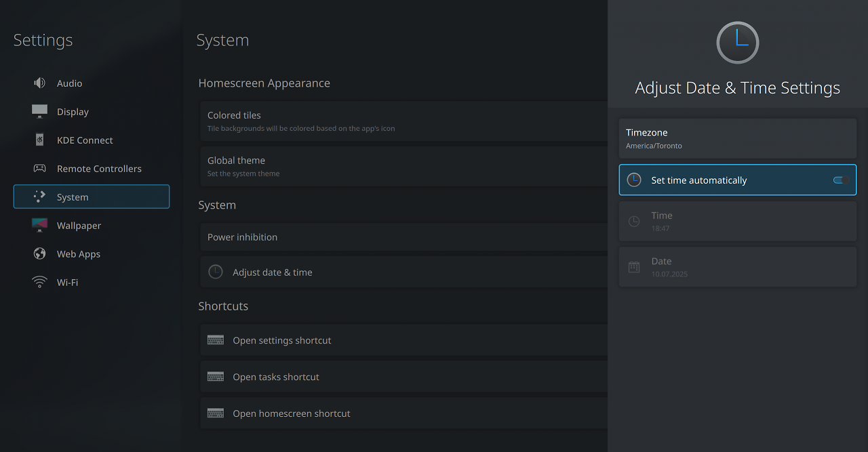The width and height of the screenshot is (868, 452).
Task: Select the Display monitor icon
Action: coord(39,111)
